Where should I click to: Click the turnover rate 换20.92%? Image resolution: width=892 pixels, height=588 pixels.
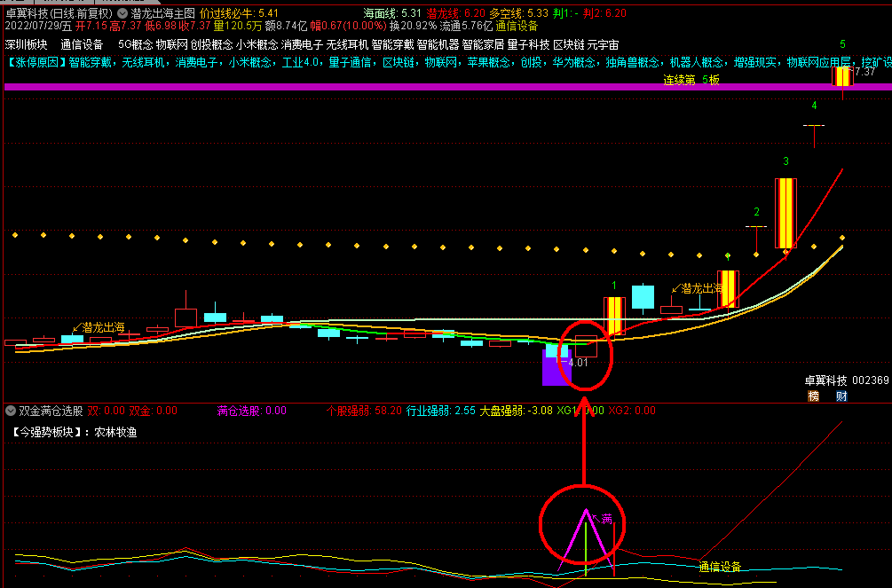(413, 26)
